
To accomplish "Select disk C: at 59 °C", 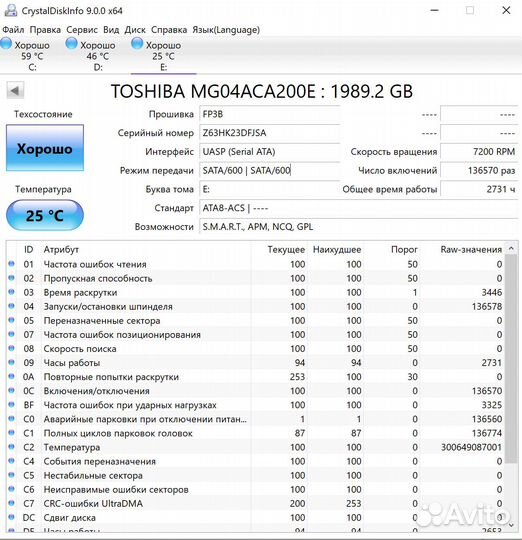I will click(32, 55).
